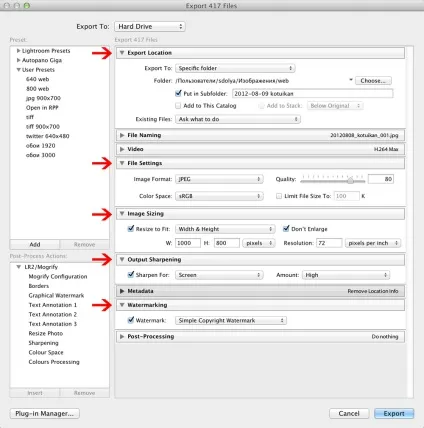The width and height of the screenshot is (424, 428).
Task: Expand Lightroom Presets in preset list
Action: point(19,51)
